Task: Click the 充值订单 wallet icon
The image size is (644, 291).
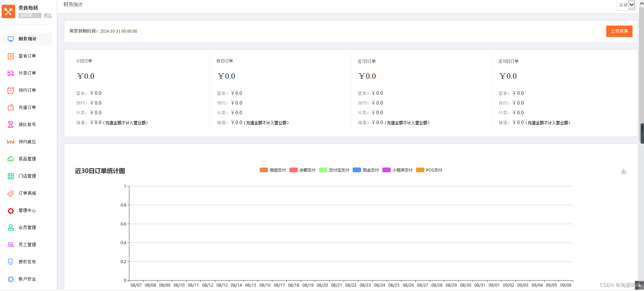Action: point(11,108)
